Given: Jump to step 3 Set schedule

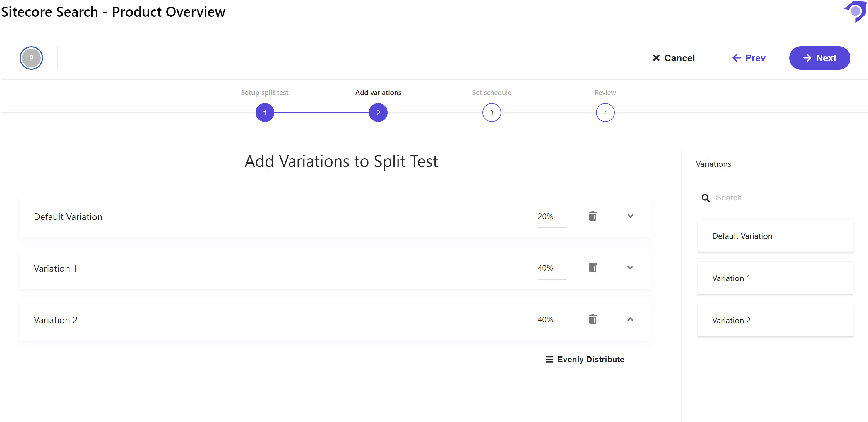Looking at the screenshot, I should [491, 113].
